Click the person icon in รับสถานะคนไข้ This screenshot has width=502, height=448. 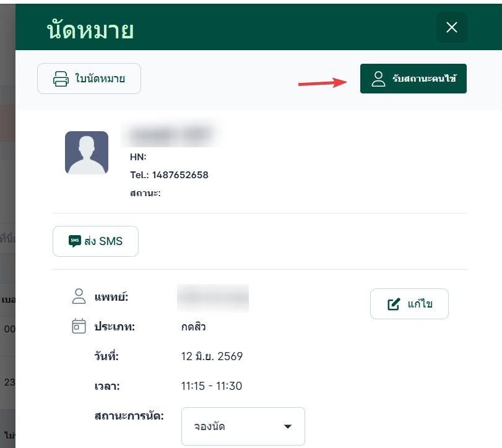click(378, 79)
